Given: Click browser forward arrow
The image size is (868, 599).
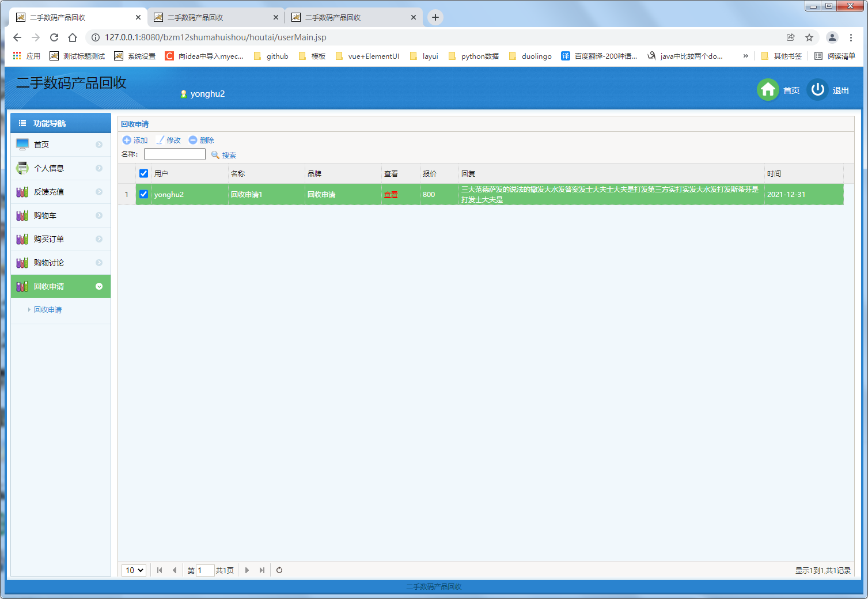Looking at the screenshot, I should pos(36,37).
